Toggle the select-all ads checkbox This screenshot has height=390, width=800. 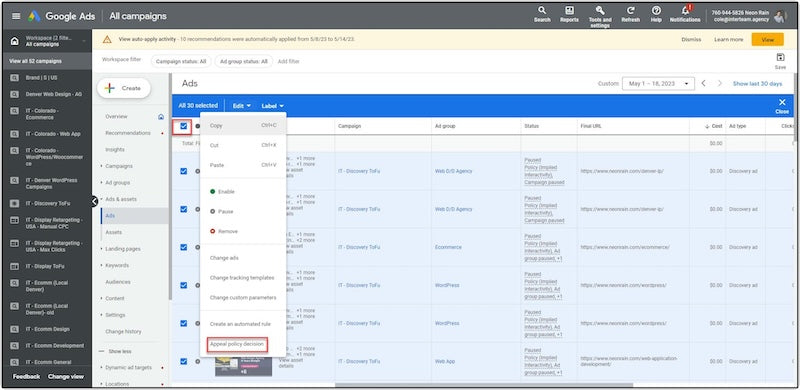coord(183,126)
